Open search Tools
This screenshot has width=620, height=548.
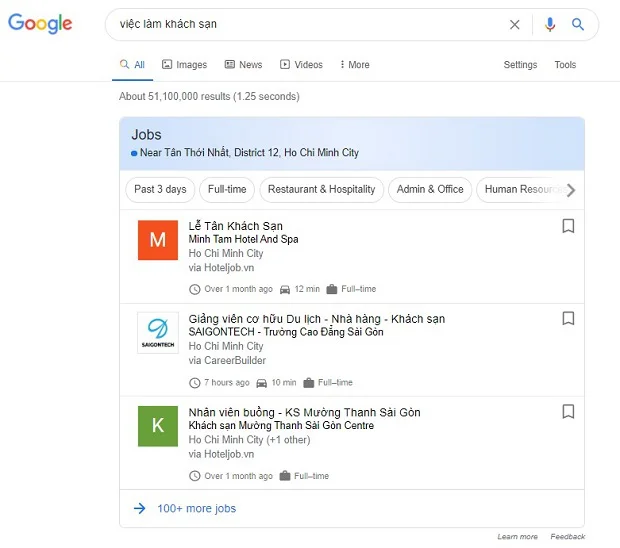tap(565, 64)
